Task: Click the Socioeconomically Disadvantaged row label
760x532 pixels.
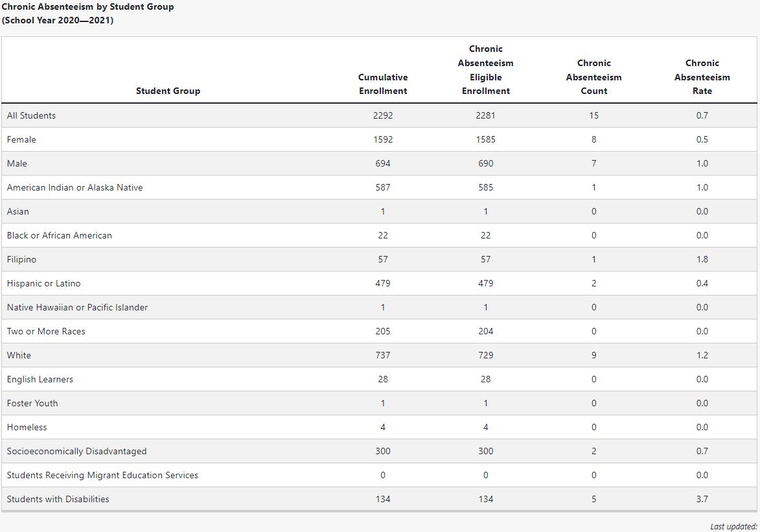Action: click(76, 451)
